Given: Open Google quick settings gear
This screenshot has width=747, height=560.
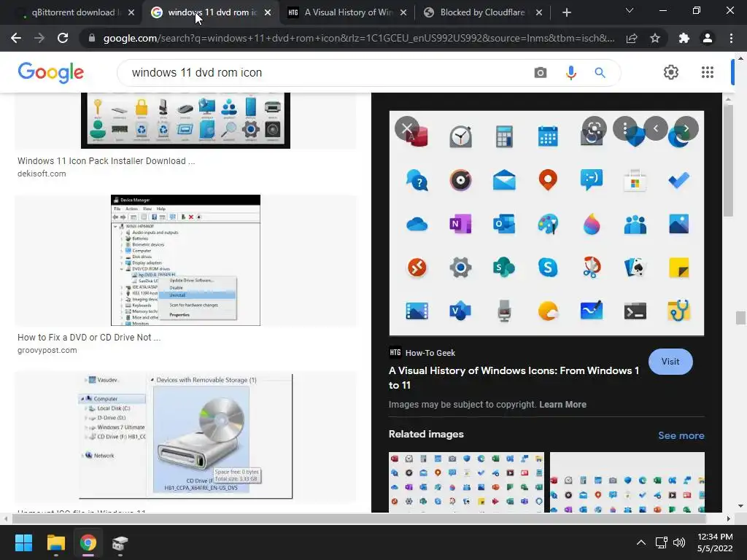Looking at the screenshot, I should pos(671,72).
